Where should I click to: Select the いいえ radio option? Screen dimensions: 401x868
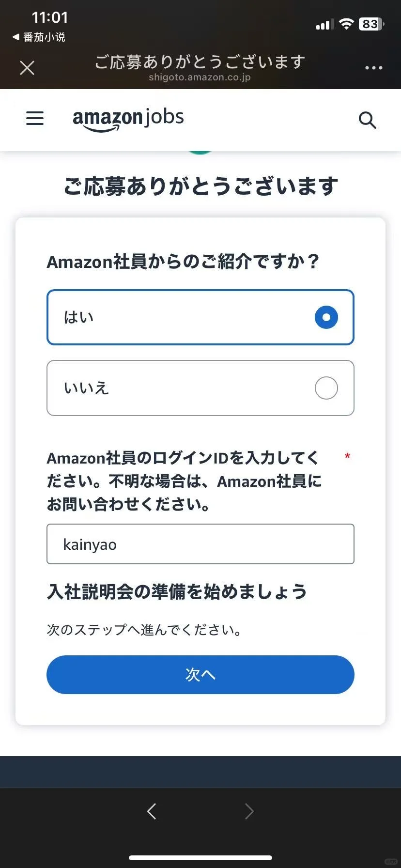(200, 388)
